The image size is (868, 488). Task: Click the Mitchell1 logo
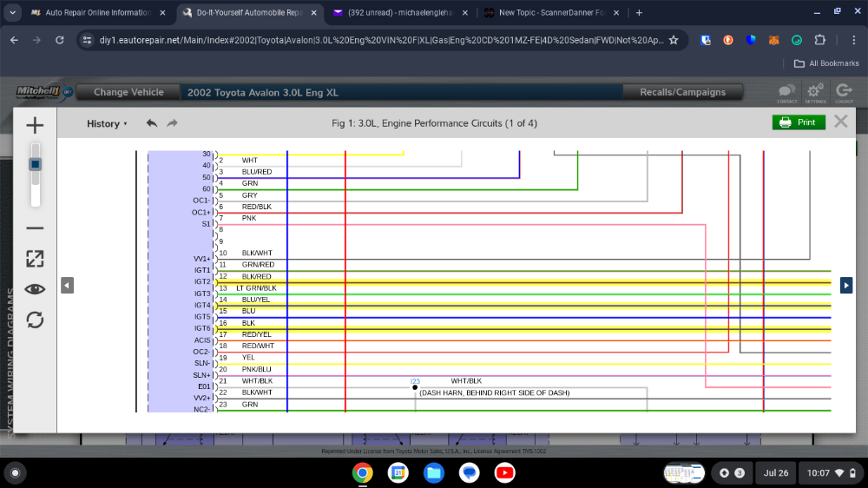point(44,92)
